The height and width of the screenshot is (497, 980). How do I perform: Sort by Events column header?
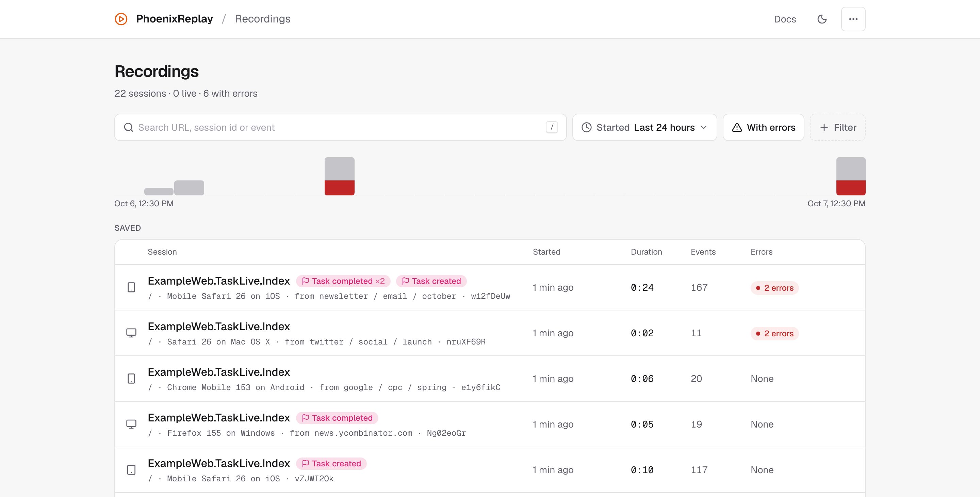pos(703,252)
